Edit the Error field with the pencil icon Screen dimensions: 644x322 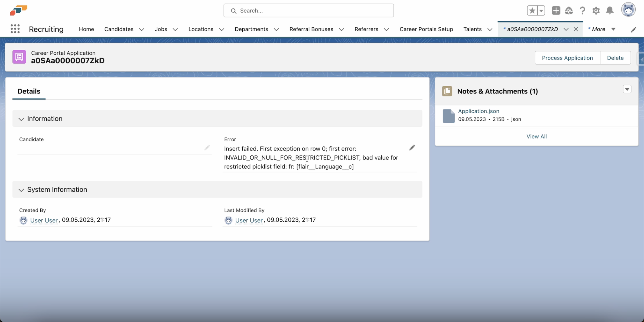click(x=412, y=148)
